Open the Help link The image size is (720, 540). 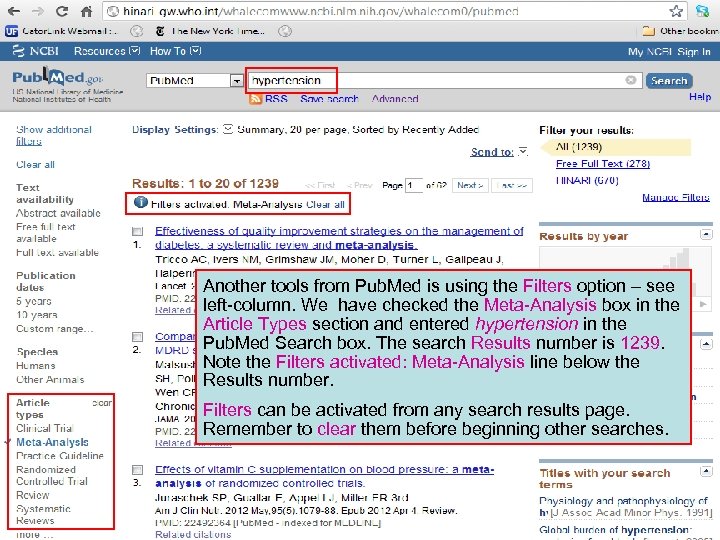[x=700, y=97]
